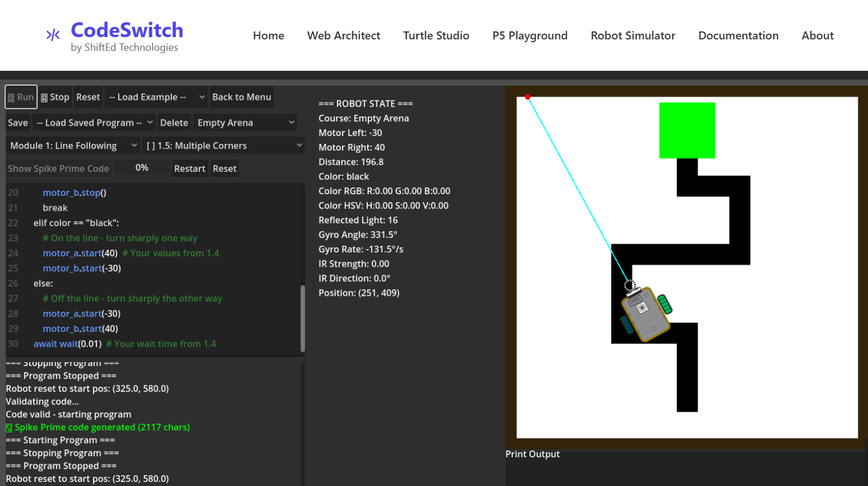Toggle Show Spike Prime Code

pos(58,168)
